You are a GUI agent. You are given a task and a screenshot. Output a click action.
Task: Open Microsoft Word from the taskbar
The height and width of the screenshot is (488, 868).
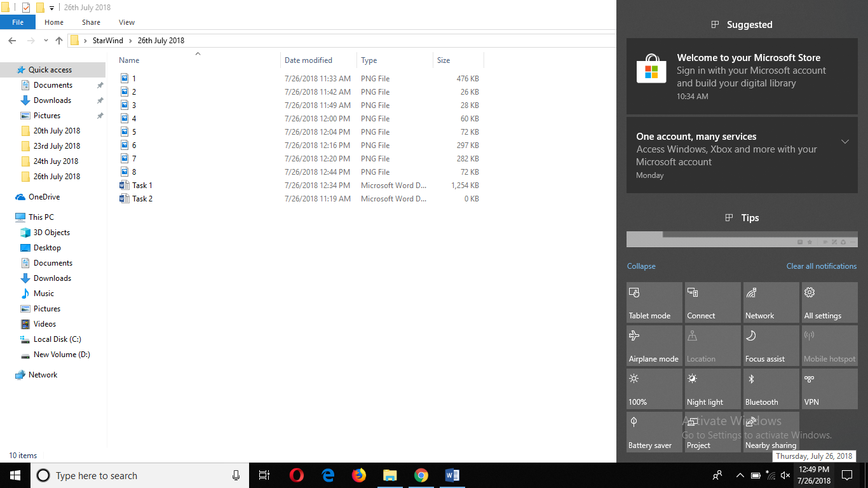pos(452,475)
